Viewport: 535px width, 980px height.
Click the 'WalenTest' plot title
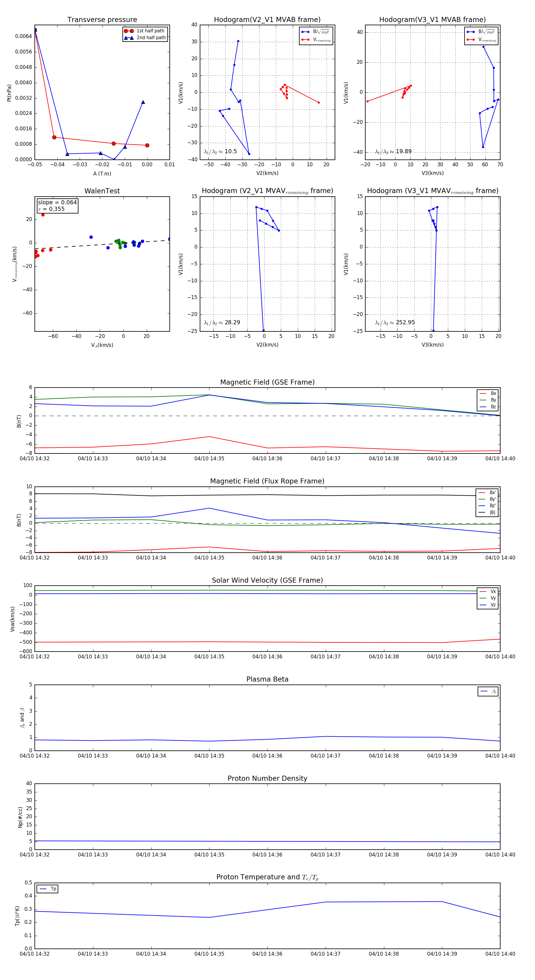[x=102, y=191]
